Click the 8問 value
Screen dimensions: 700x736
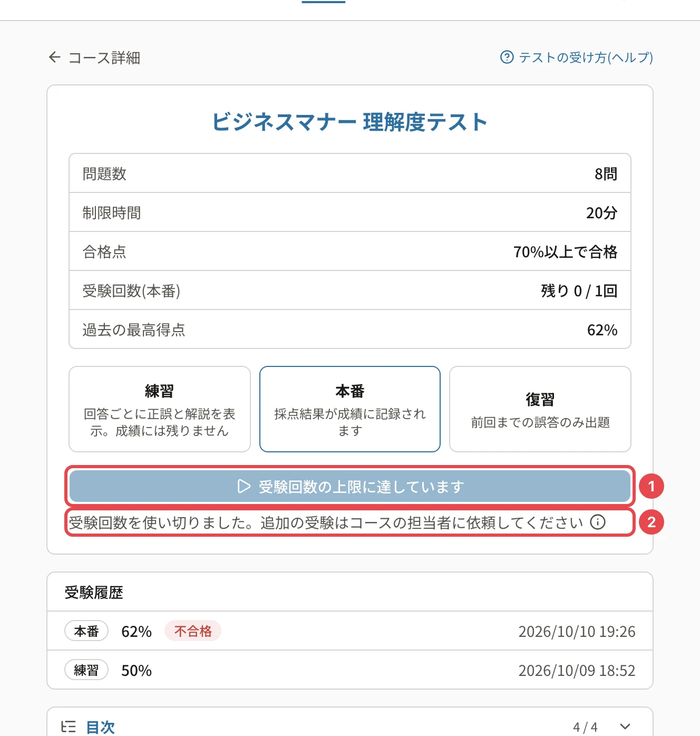pos(606,174)
